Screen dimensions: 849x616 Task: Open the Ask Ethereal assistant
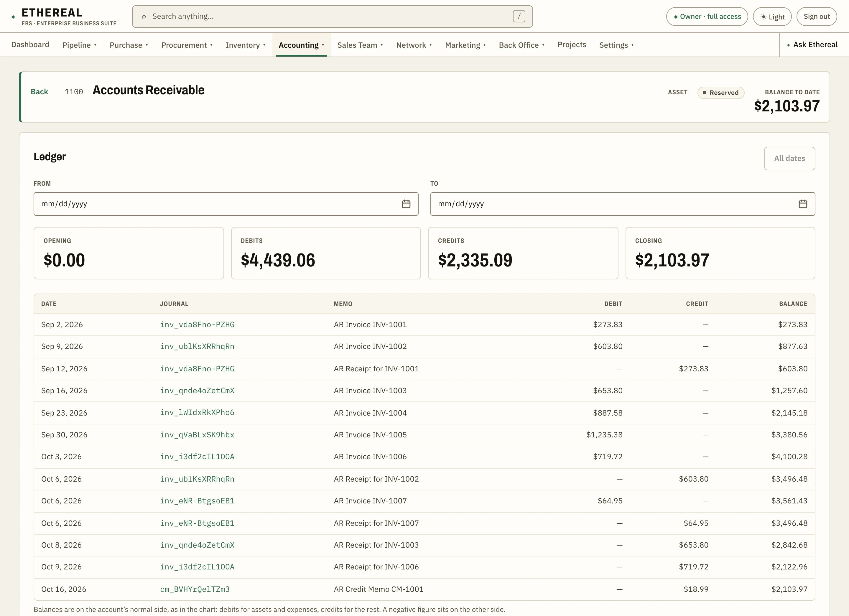[x=812, y=45]
